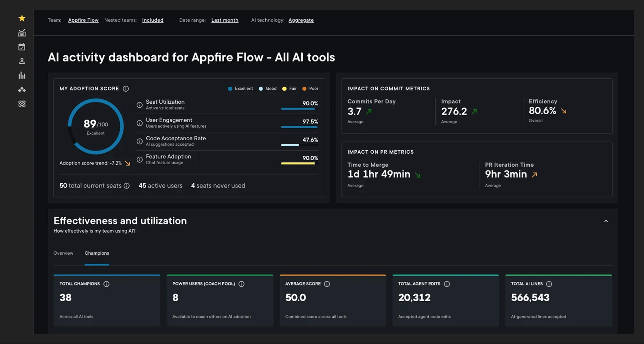
Task: Open the atom-shaped AI icon in sidebar
Action: (22, 104)
